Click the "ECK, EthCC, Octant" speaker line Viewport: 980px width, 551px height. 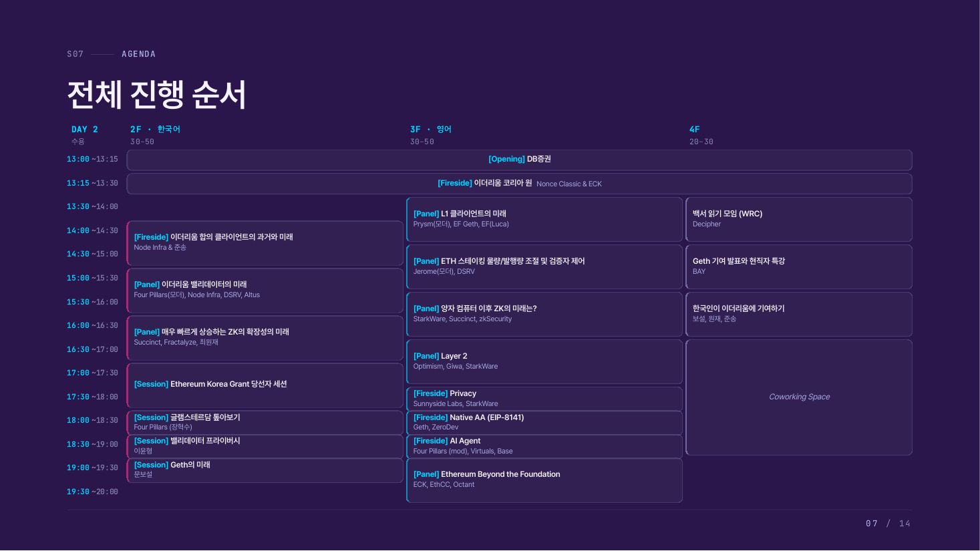[x=444, y=485]
